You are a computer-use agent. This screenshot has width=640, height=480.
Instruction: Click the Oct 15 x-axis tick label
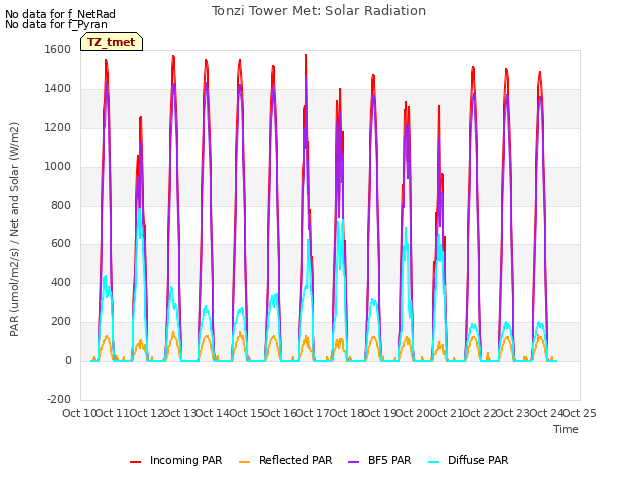[x=246, y=413]
